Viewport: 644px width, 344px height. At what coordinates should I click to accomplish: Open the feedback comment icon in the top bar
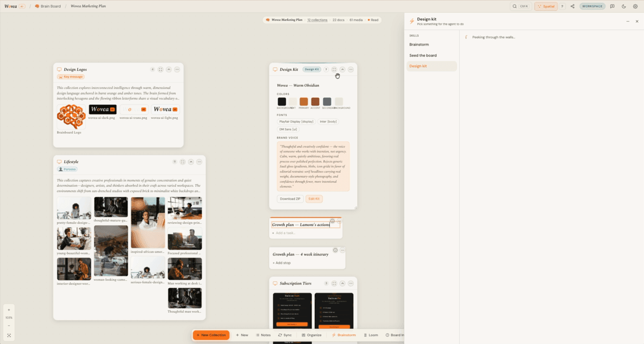[x=612, y=6]
